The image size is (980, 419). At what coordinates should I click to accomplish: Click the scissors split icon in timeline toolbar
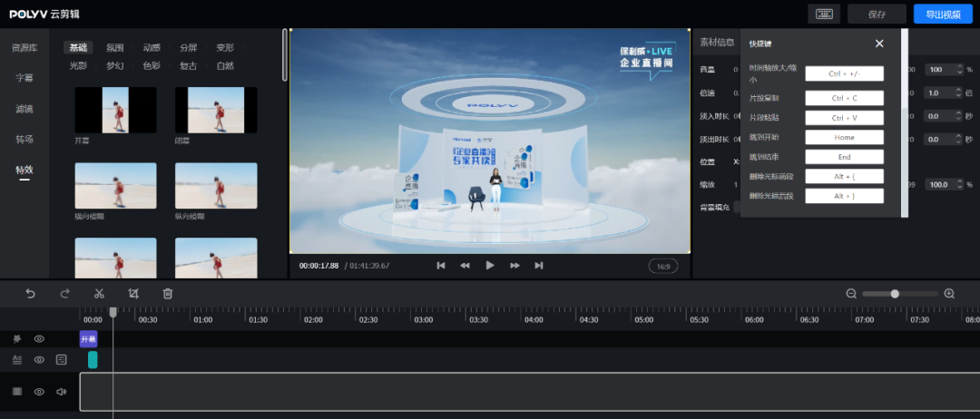(x=99, y=293)
